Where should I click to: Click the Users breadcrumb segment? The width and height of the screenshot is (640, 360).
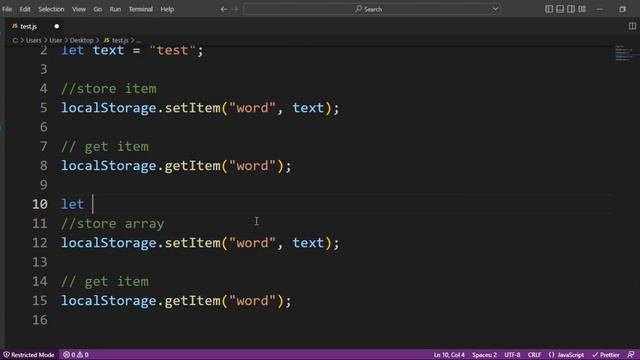pyautogui.click(x=33, y=40)
